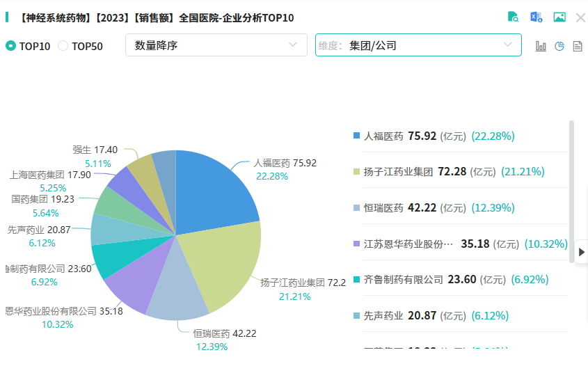Switch to pie chart view icon
Image resolution: width=588 pixels, height=380 pixels.
coord(559,46)
